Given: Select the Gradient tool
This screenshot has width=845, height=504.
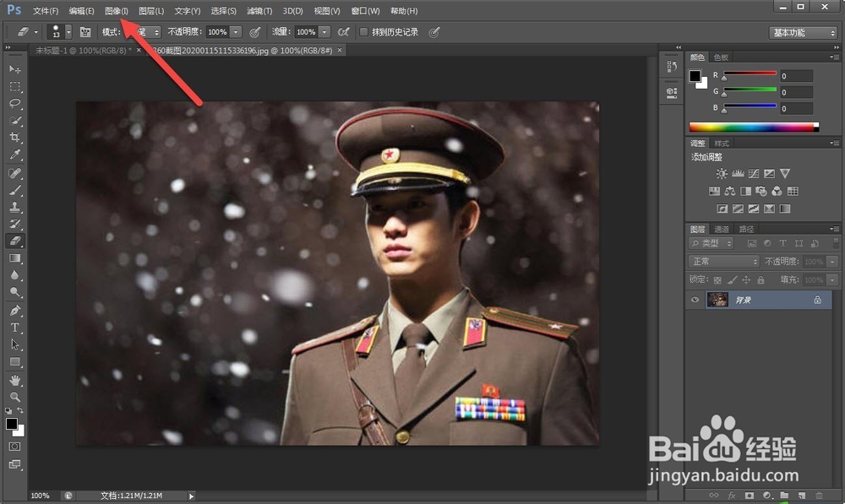Looking at the screenshot, I should 14,258.
